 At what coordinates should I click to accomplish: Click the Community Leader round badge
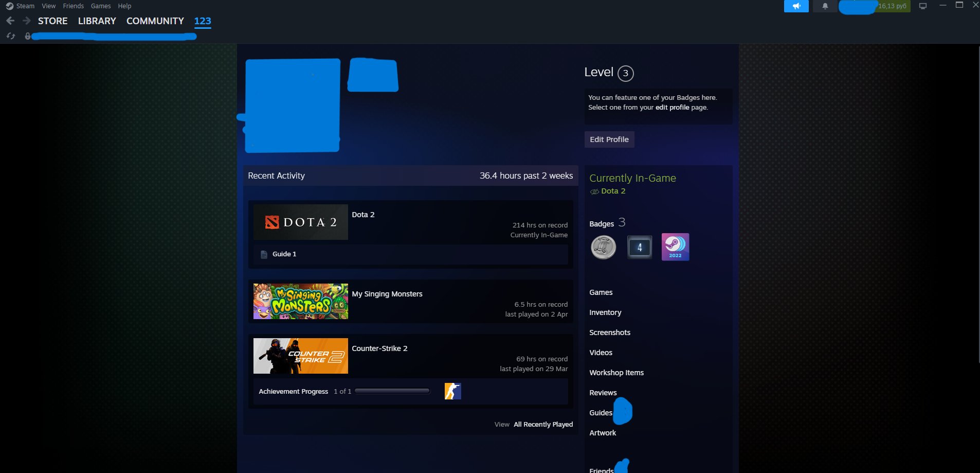(603, 247)
